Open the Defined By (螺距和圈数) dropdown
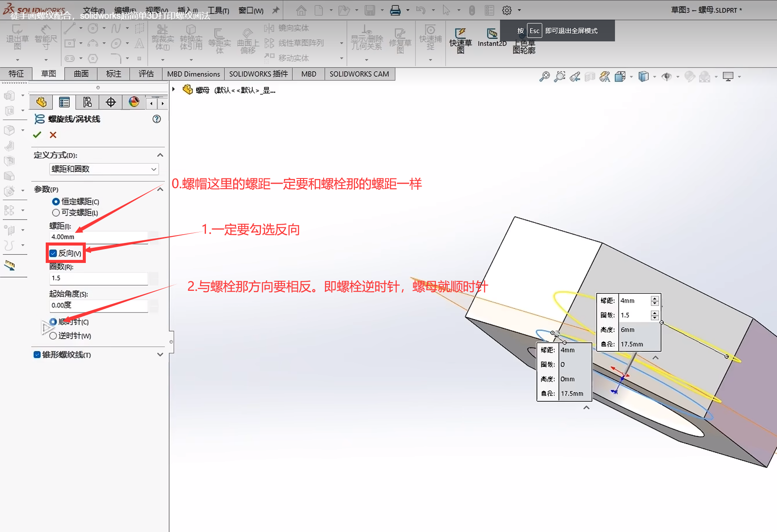 coord(104,169)
